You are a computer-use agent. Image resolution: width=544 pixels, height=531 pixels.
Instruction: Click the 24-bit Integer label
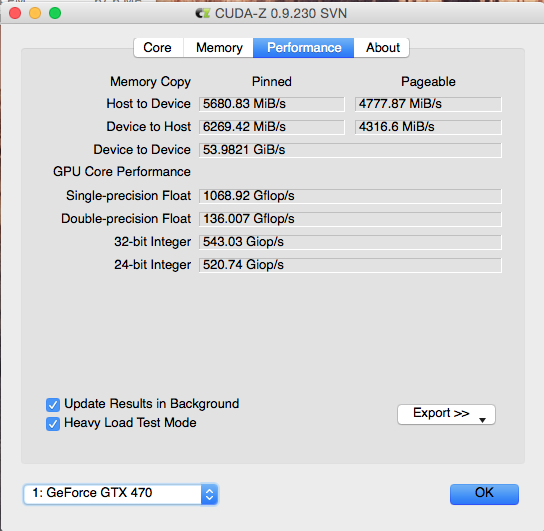tap(152, 265)
